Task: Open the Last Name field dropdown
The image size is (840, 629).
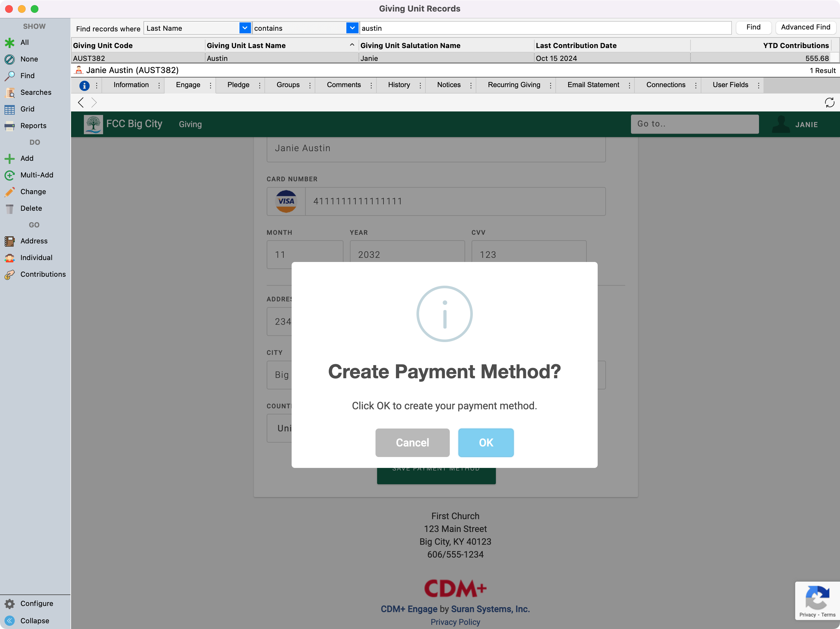Action: (x=245, y=28)
